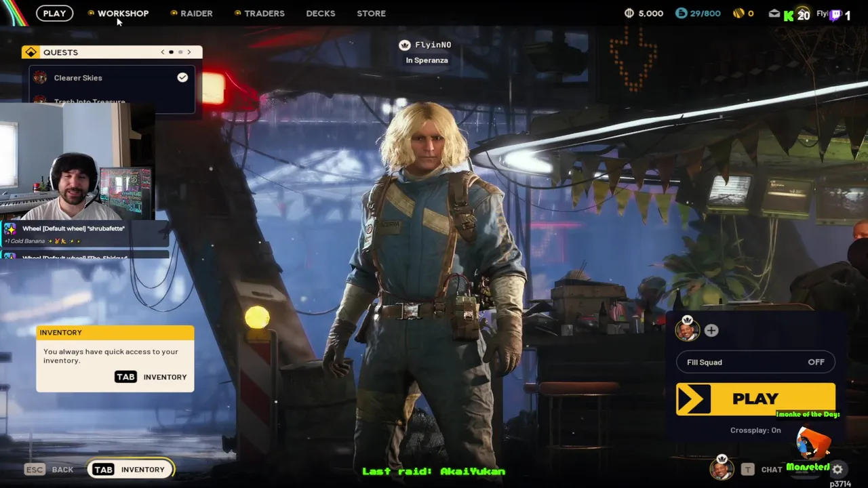Open the Workshop tab
Image resolution: width=868 pixels, height=488 pixels.
click(x=123, y=13)
